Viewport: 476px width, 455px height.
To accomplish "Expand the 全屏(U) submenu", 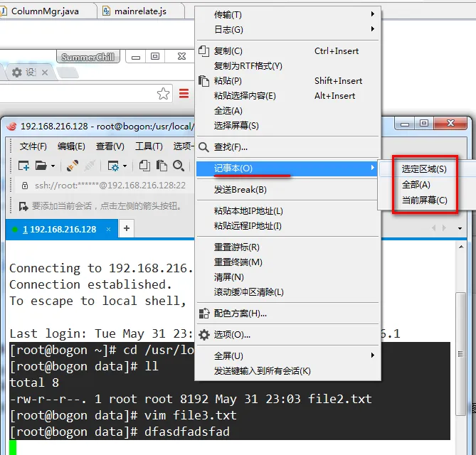I will click(x=287, y=355).
